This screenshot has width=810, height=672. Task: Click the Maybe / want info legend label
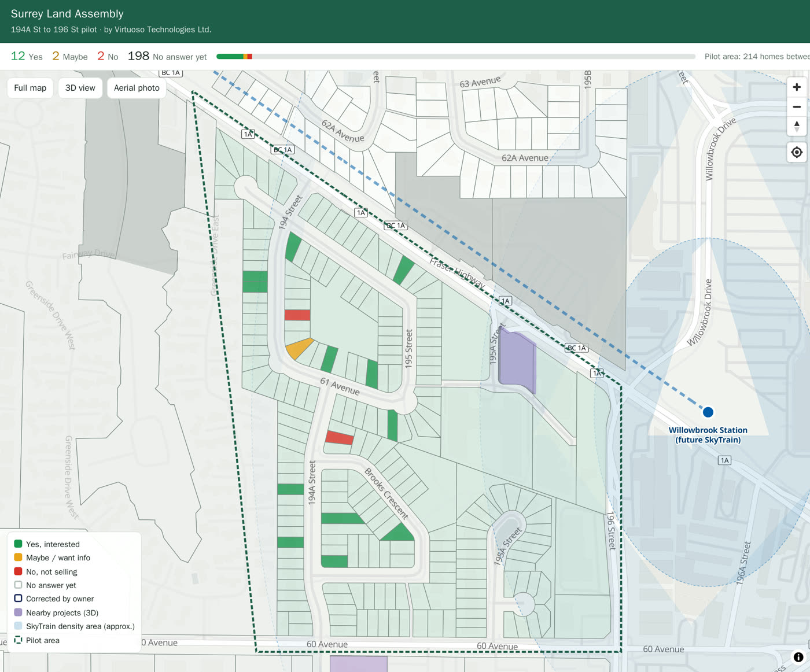[58, 557]
